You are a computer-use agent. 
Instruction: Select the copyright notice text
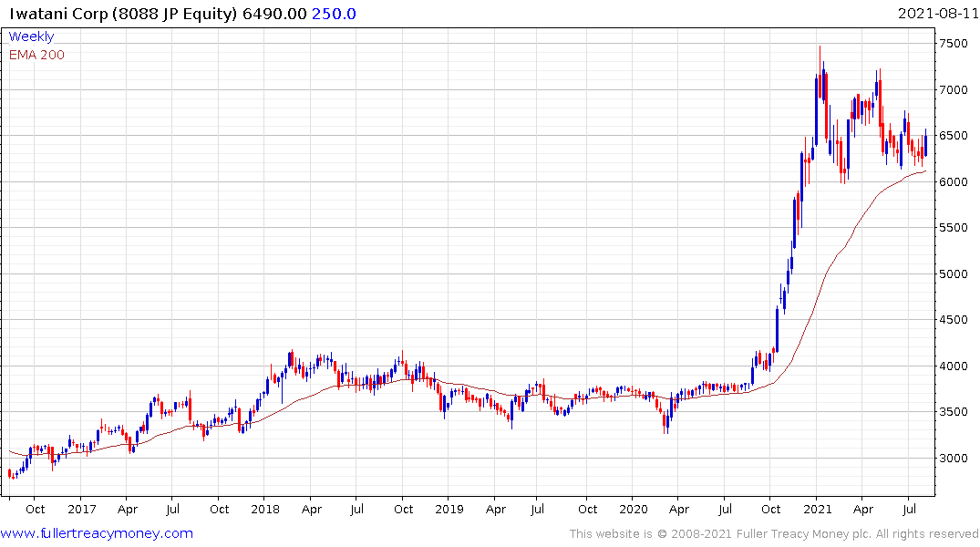774,534
